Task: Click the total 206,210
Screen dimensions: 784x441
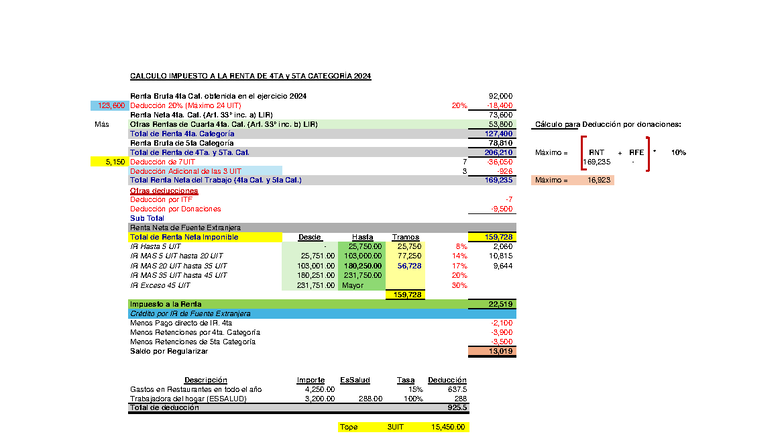Action: tap(498, 152)
